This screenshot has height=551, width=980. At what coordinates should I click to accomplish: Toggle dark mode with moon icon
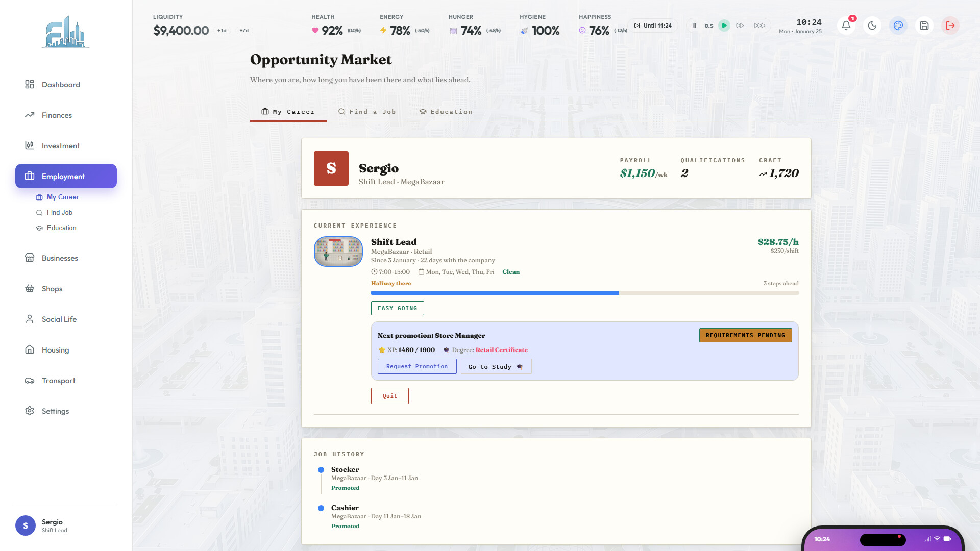point(872,26)
